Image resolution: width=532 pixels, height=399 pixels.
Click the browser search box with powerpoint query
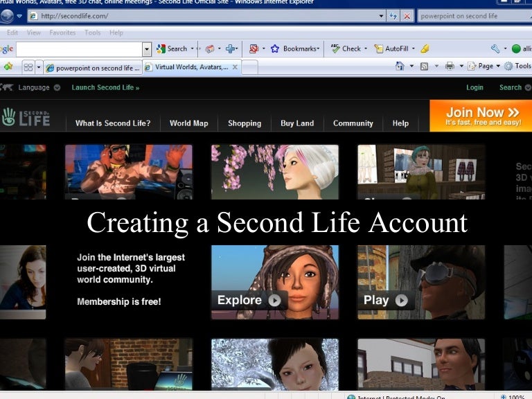click(475, 16)
